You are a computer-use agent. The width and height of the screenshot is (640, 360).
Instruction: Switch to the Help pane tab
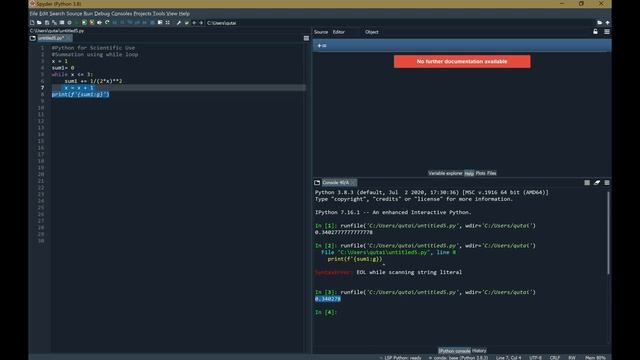coord(469,173)
